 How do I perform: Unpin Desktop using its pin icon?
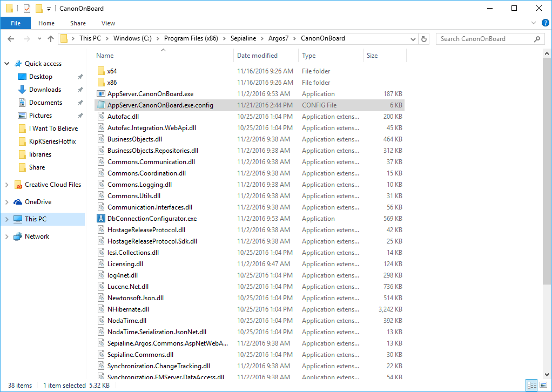80,77
